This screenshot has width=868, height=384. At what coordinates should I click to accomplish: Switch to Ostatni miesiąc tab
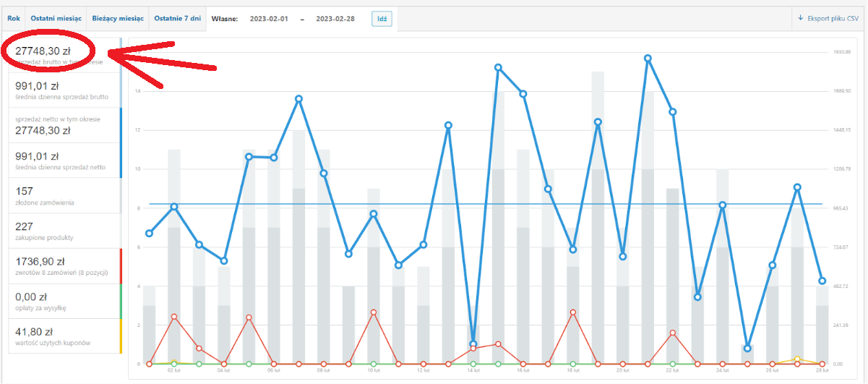tap(56, 18)
